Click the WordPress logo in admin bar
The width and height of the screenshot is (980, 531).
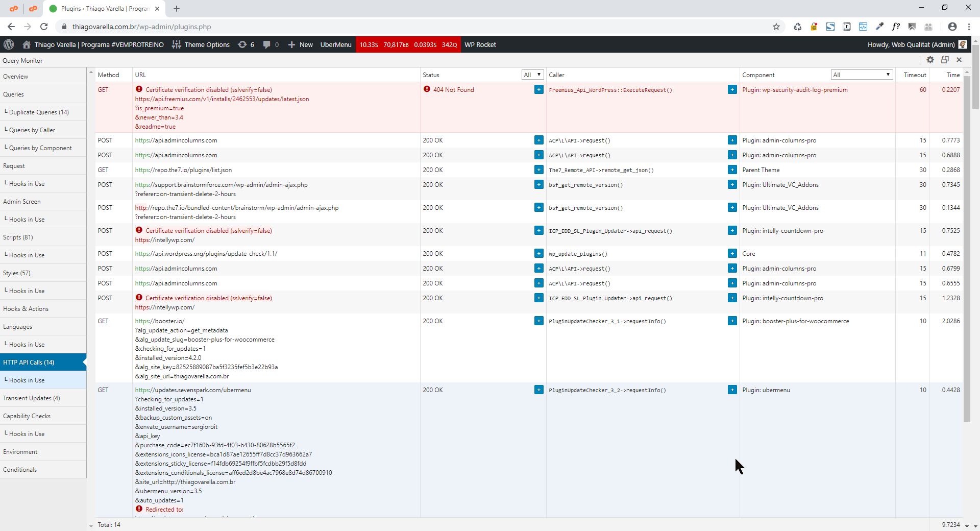tap(9, 44)
